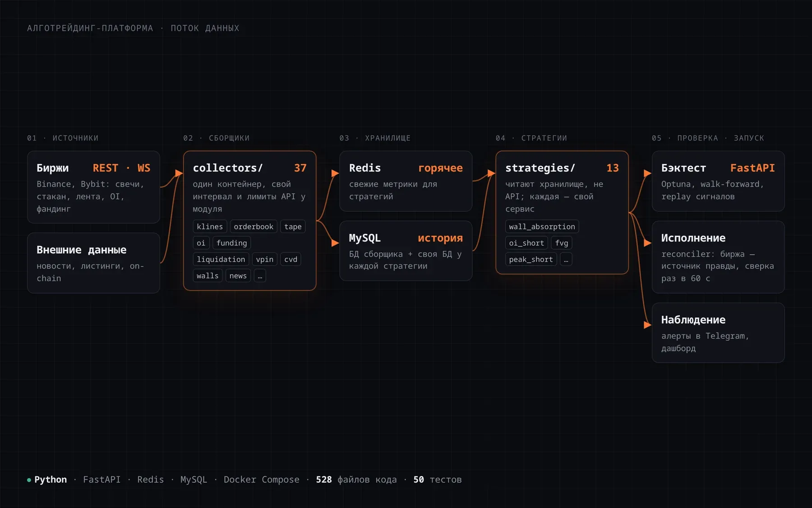Click the funding collector tag

(232, 243)
